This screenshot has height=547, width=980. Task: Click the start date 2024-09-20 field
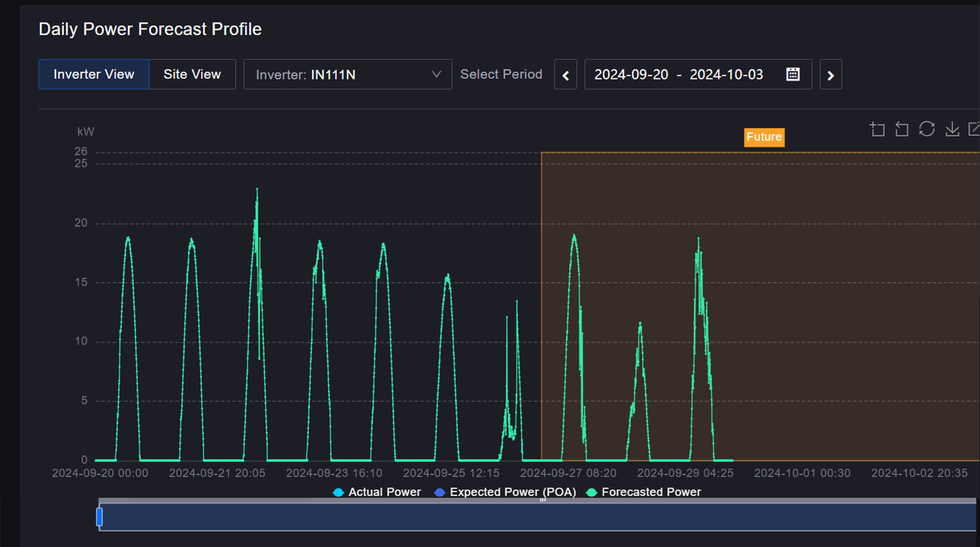631,75
